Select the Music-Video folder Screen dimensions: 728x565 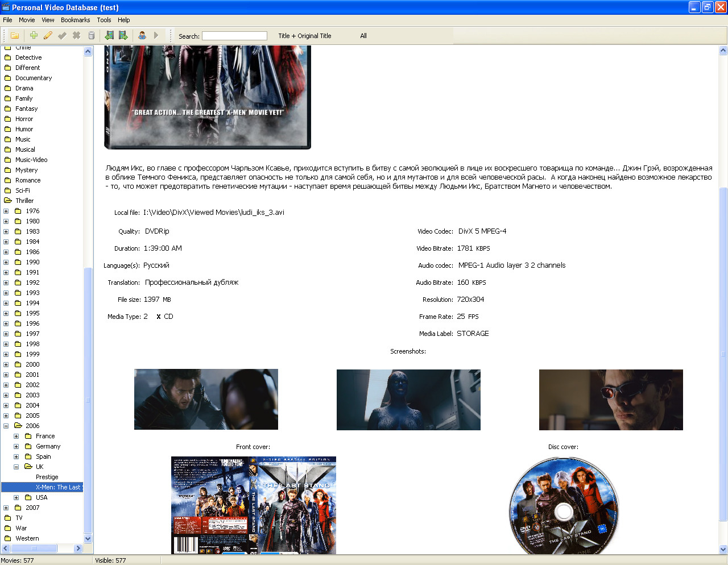point(31,160)
